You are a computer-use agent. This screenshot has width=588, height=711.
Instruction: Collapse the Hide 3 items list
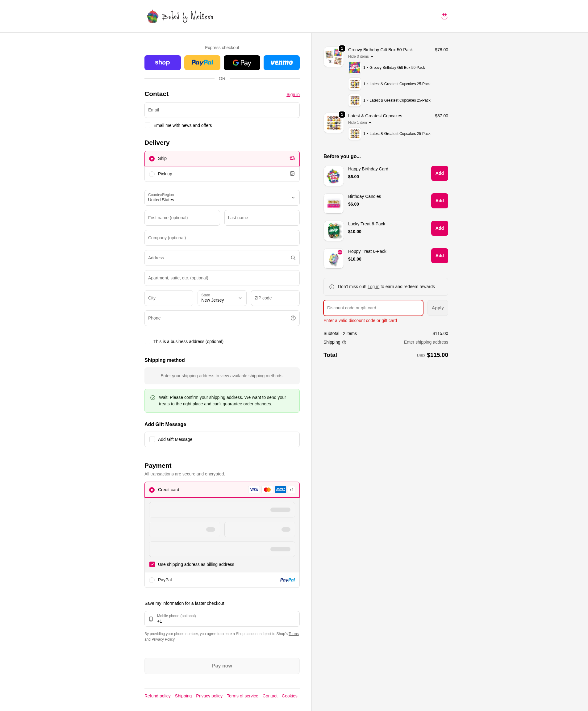pos(361,56)
